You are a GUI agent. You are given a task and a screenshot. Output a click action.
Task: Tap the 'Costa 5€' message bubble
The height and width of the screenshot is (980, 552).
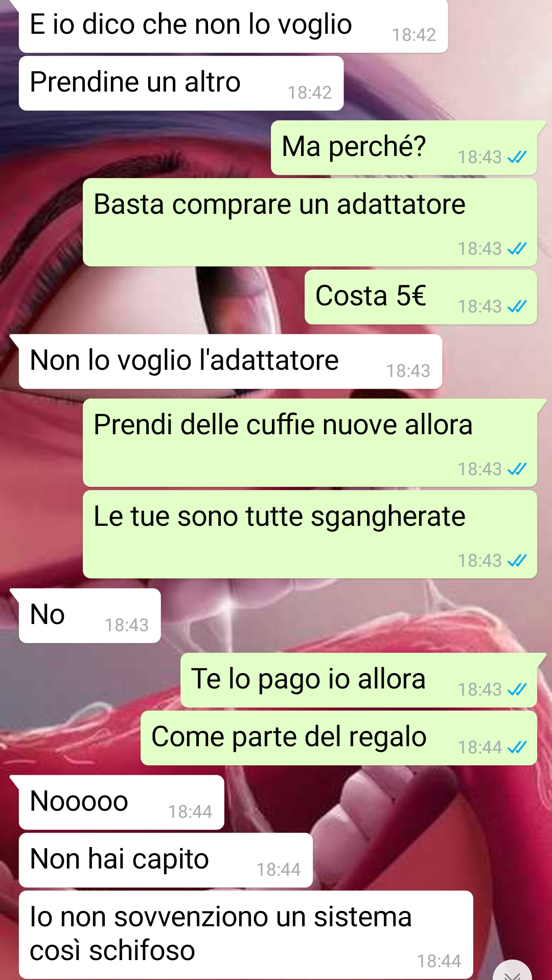click(x=421, y=297)
